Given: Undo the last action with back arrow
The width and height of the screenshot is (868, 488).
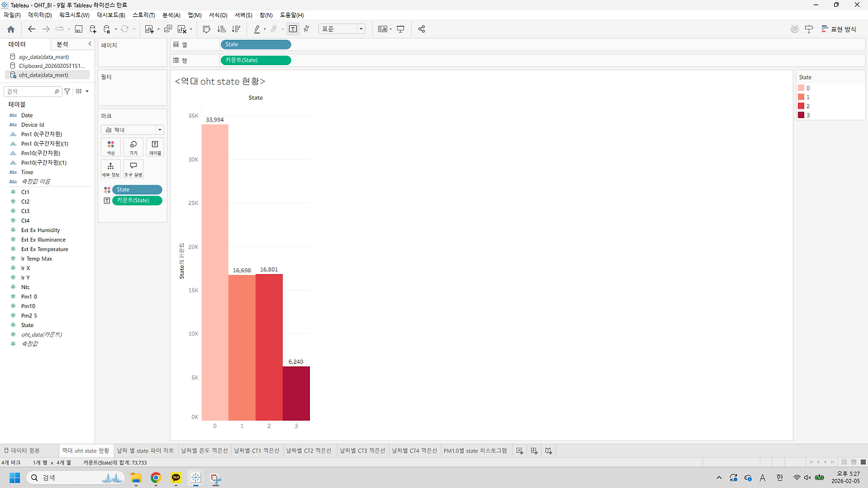Looking at the screenshot, I should (31, 29).
